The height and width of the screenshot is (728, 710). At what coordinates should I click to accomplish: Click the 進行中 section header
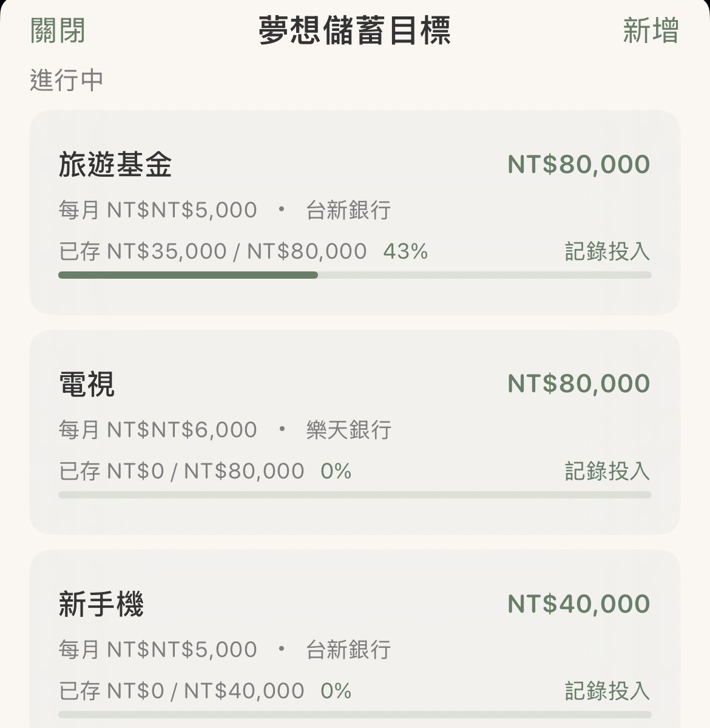[x=67, y=80]
